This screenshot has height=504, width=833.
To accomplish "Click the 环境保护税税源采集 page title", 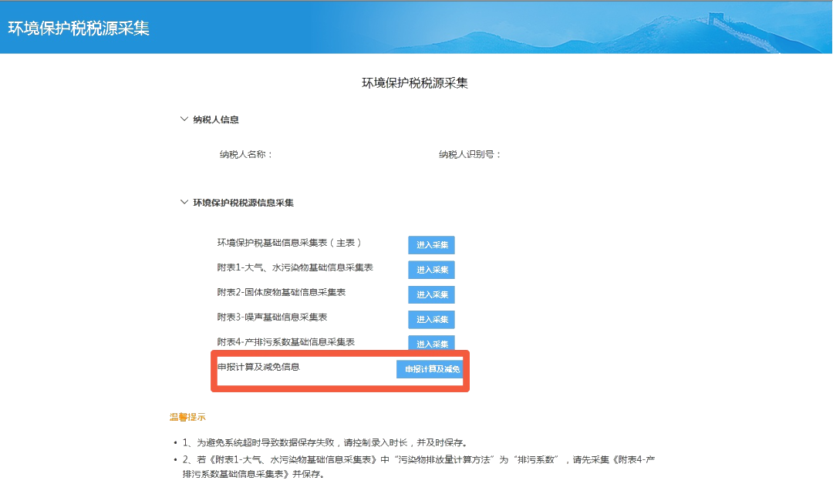I will [416, 82].
